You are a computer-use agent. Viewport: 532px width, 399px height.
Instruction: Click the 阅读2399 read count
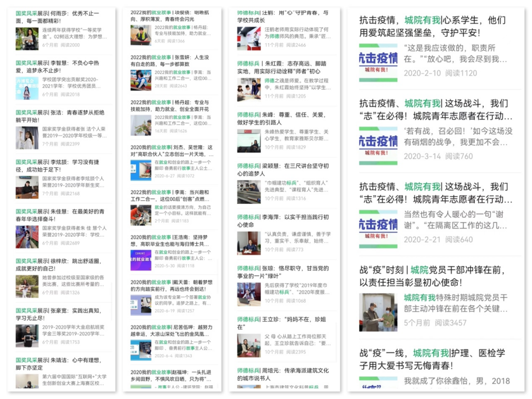[70, 144]
